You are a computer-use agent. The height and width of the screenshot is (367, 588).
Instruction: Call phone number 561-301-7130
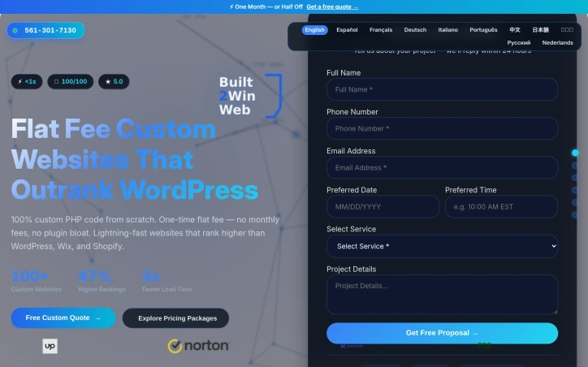[45, 30]
